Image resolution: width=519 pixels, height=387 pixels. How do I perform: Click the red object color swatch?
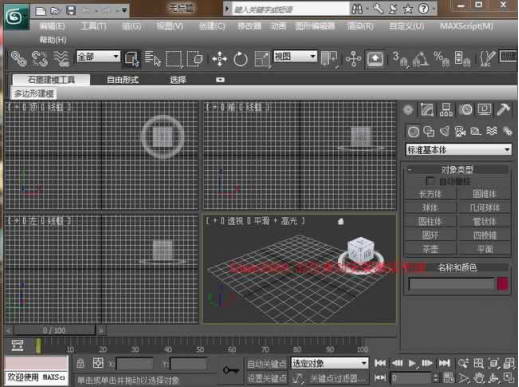point(503,284)
